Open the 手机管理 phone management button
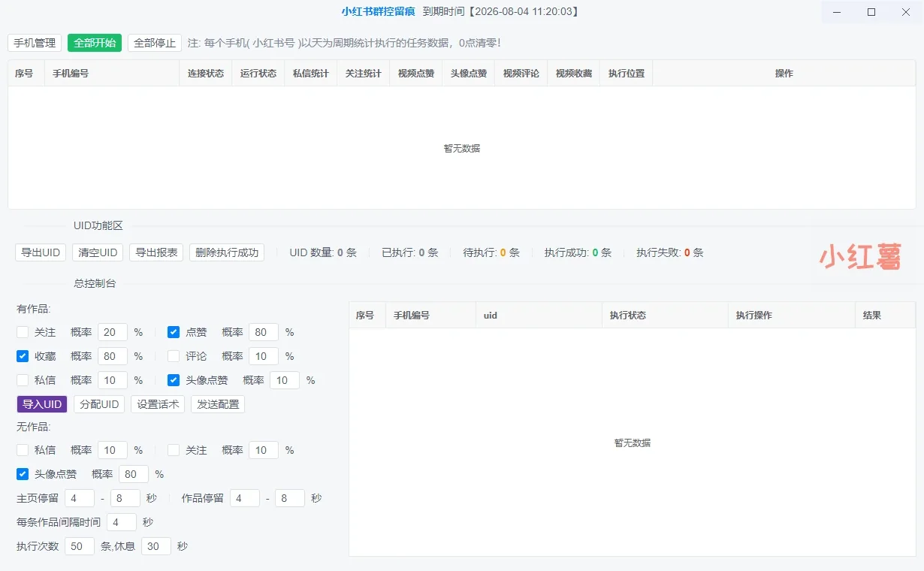The width and height of the screenshot is (924, 571). point(35,43)
